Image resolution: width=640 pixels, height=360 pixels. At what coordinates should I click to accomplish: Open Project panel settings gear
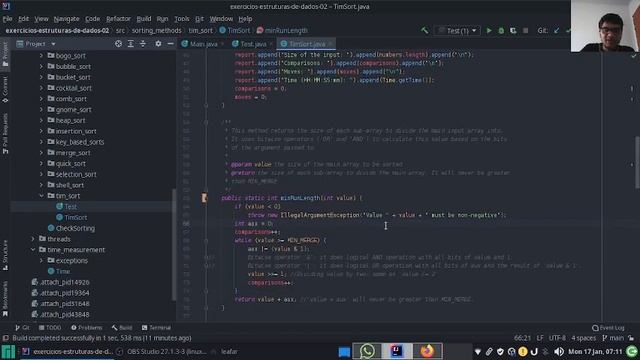click(x=158, y=44)
